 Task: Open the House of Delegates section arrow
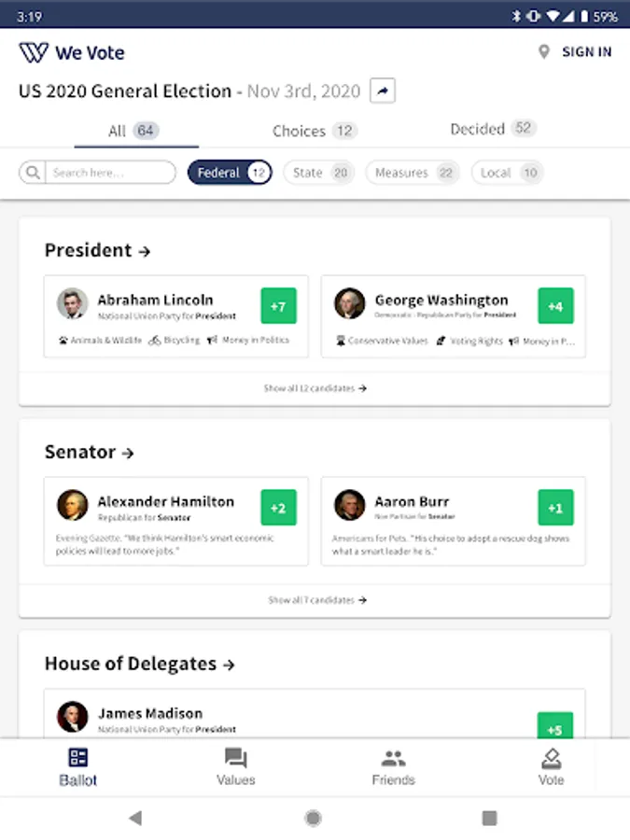pos(230,665)
